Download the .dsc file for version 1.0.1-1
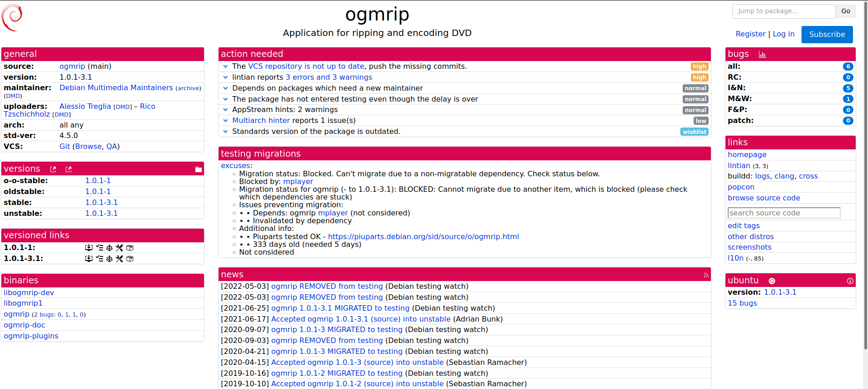 89,248
